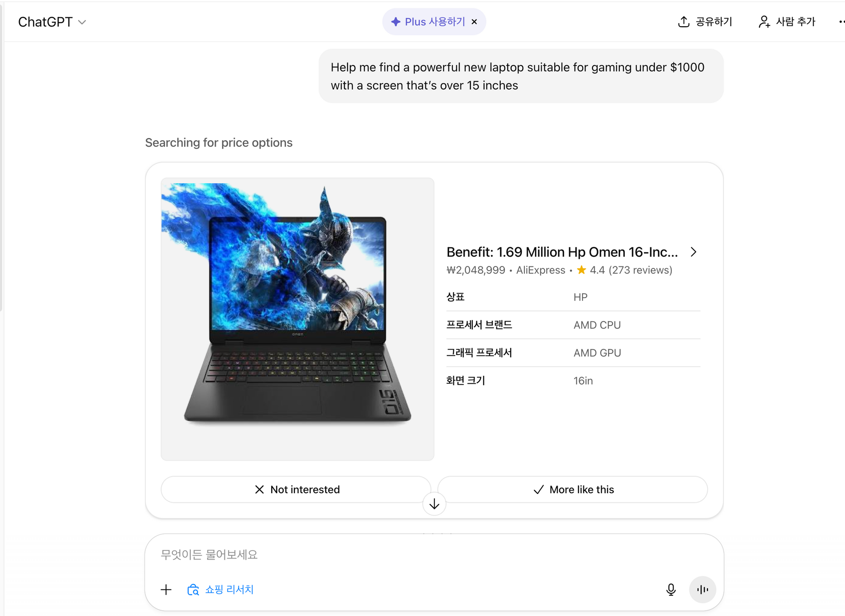Click the Plus 사용하기 upgrade button
Viewport: 845px width, 616px height.
428,22
